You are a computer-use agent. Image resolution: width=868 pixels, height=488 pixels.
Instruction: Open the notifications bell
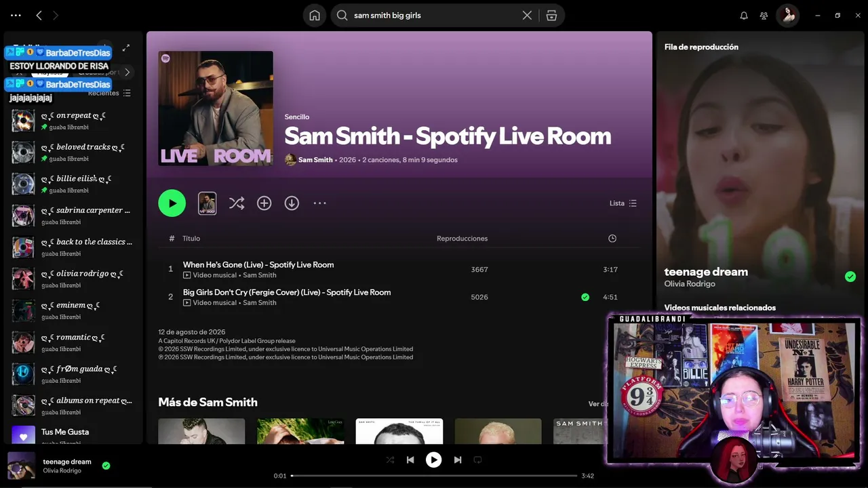click(x=744, y=15)
